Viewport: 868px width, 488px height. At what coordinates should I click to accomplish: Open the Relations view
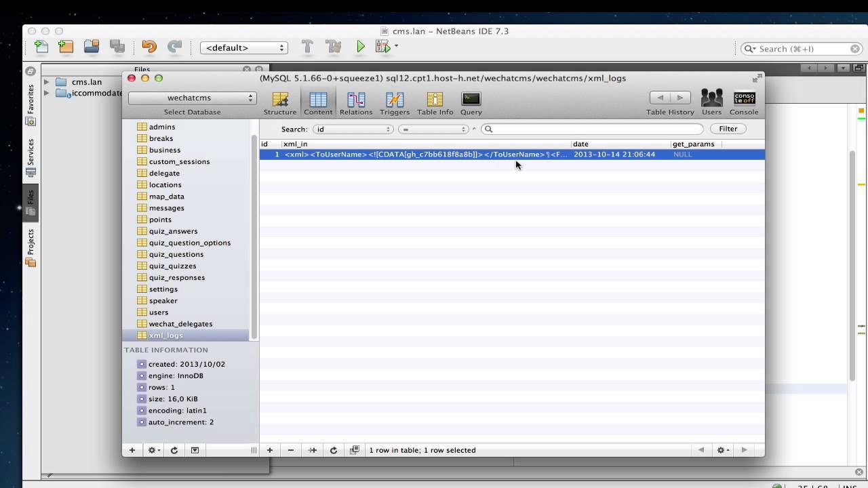tap(356, 103)
